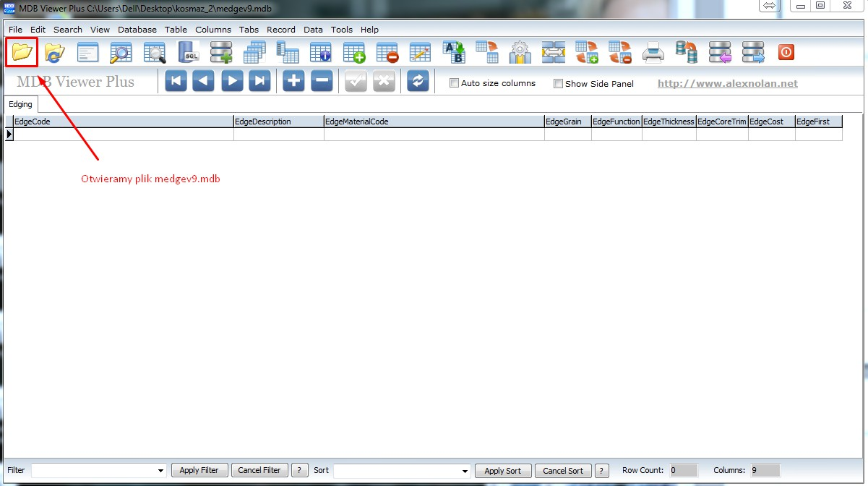The width and height of the screenshot is (868, 486).
Task: Click the blue plus add record button
Action: (293, 81)
